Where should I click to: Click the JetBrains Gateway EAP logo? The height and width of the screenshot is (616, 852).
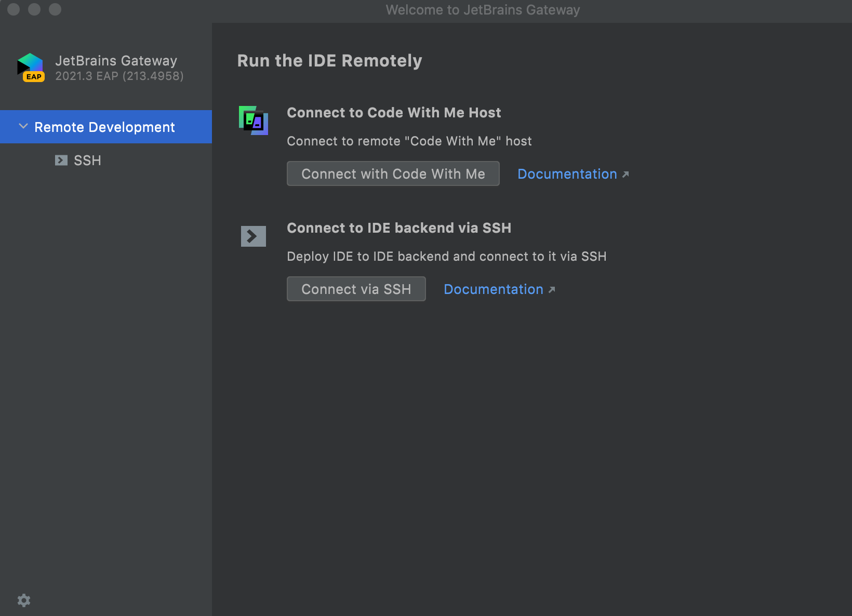pos(31,68)
